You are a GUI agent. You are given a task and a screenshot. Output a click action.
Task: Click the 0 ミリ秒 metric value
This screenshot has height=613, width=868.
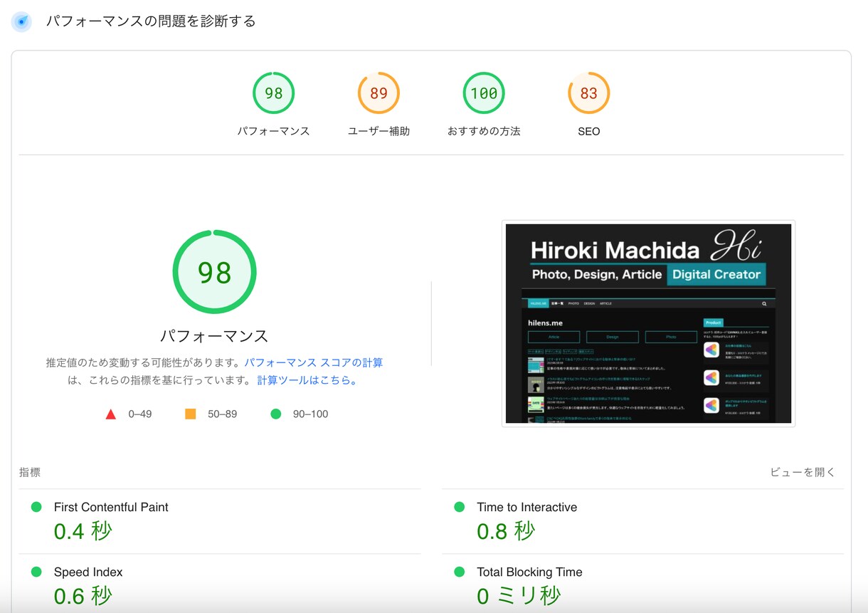519,596
